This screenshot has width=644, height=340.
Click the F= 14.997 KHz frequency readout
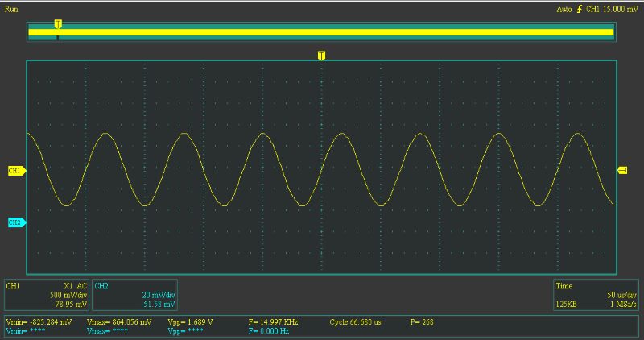(274, 321)
